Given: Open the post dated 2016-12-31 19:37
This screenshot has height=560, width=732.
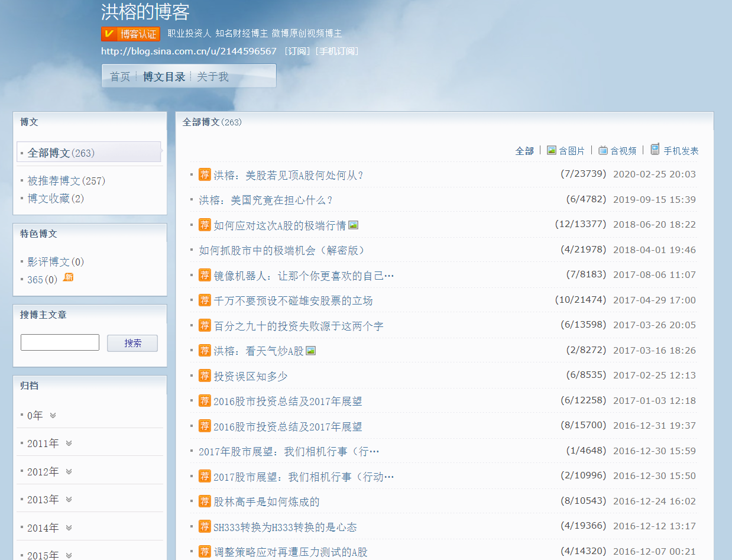Looking at the screenshot, I should [287, 426].
